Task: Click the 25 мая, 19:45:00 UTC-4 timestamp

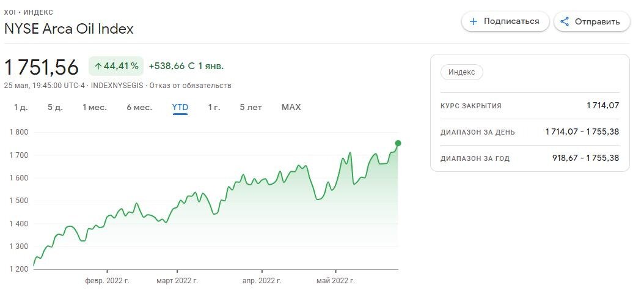Action: (45, 86)
